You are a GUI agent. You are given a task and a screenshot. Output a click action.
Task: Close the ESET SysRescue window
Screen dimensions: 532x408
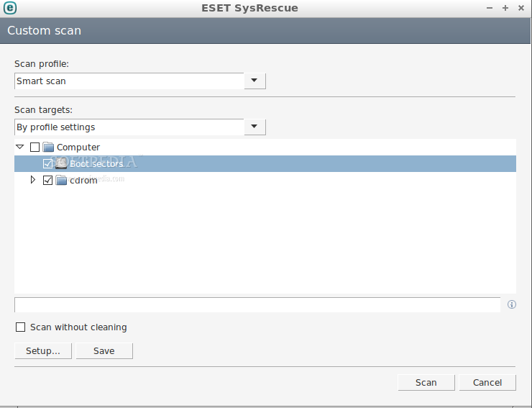tap(521, 8)
